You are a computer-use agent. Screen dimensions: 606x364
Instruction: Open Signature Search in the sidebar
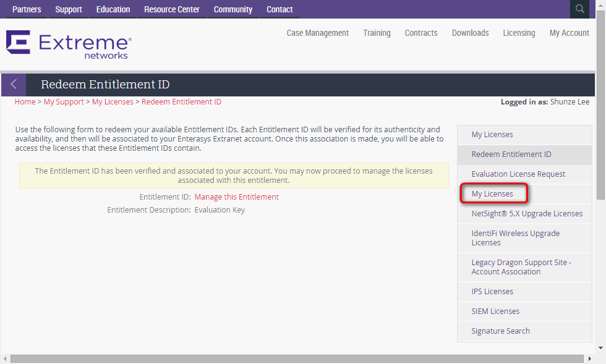point(524,331)
